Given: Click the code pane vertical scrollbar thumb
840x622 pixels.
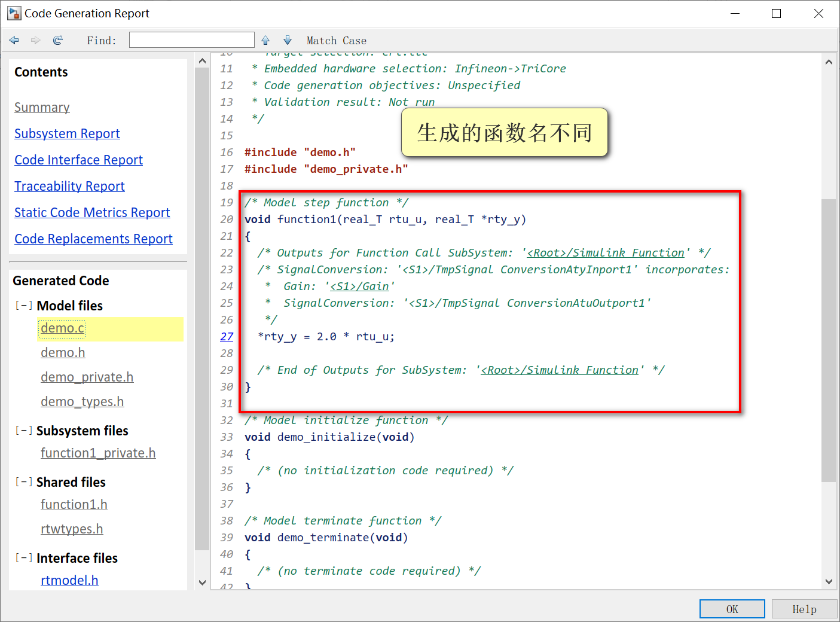Looking at the screenshot, I should 829,340.
